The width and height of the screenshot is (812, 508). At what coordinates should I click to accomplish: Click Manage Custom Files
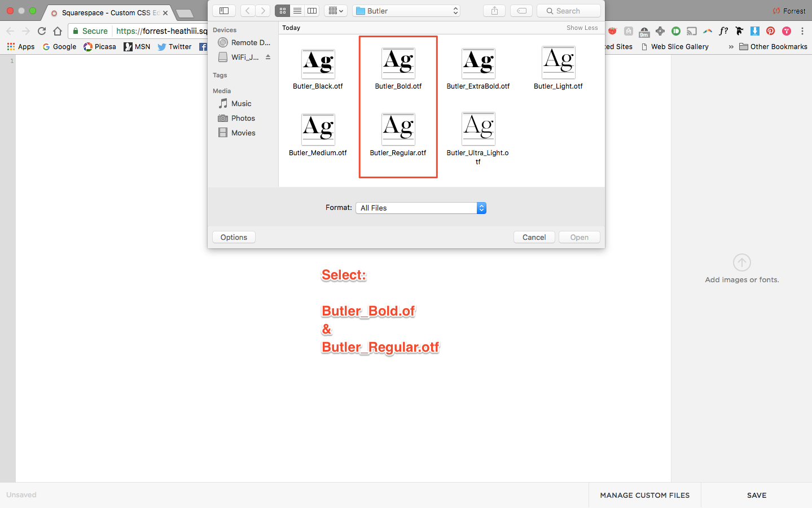[x=645, y=495]
